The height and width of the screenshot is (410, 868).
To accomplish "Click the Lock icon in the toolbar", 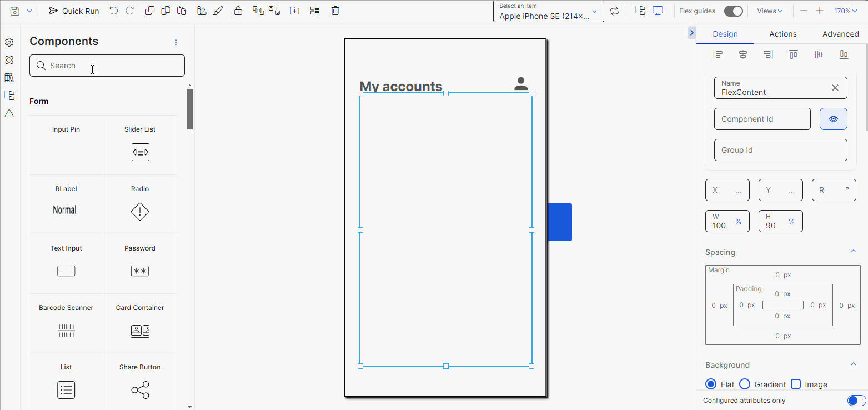I will [x=238, y=10].
